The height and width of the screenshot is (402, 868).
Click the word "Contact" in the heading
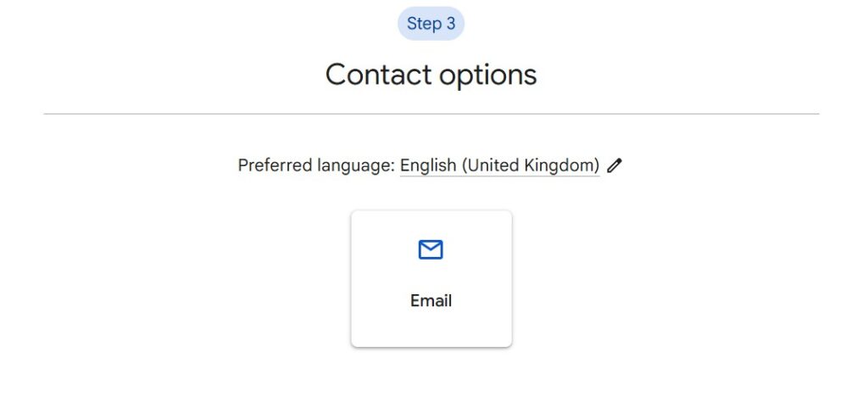click(378, 75)
